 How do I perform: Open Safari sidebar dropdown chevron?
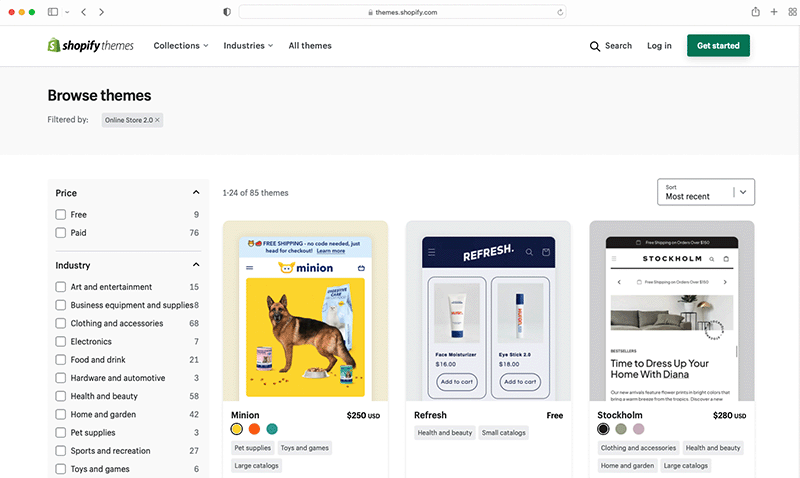tap(67, 12)
